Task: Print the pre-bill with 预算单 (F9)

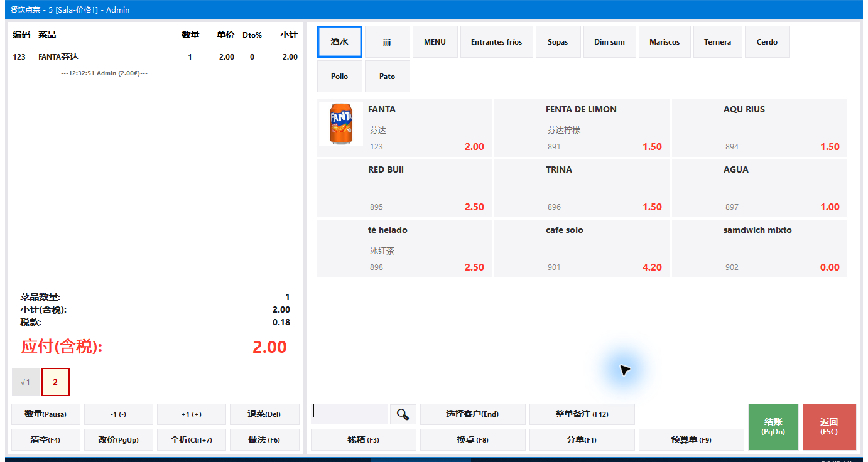Action: 691,440
